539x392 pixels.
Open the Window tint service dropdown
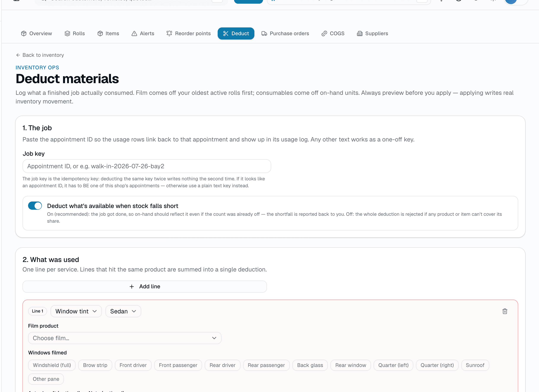(76, 311)
